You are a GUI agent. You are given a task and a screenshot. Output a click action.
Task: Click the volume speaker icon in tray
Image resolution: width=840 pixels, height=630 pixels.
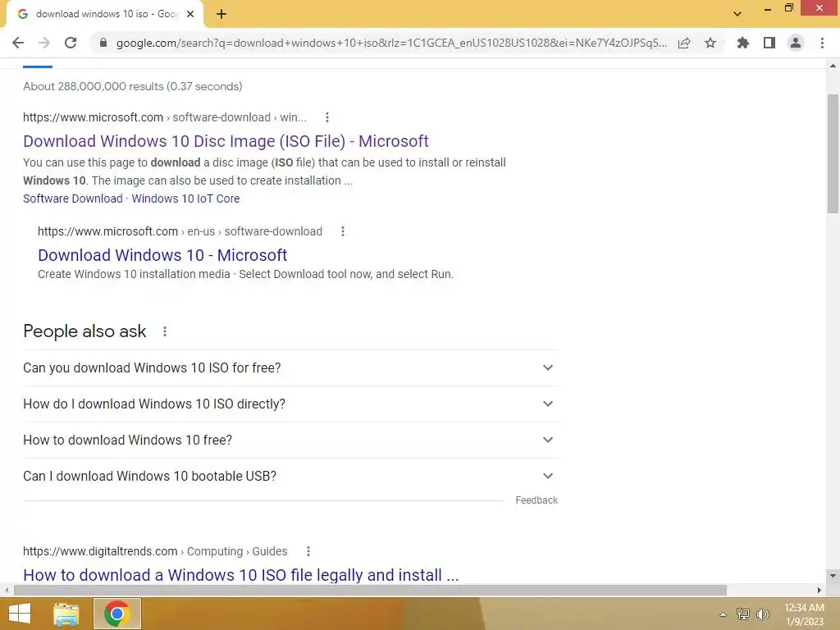(763, 614)
